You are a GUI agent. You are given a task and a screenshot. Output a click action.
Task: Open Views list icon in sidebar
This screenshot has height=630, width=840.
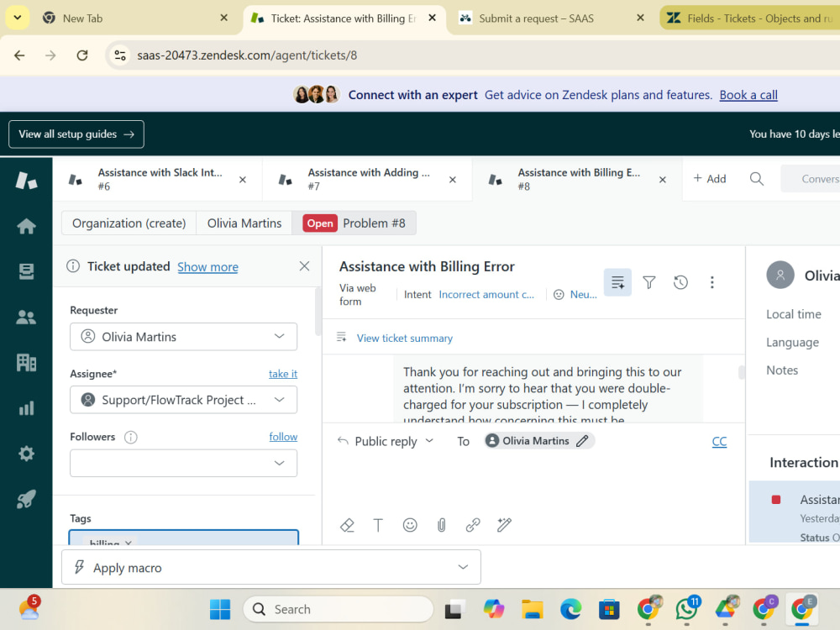(x=26, y=271)
